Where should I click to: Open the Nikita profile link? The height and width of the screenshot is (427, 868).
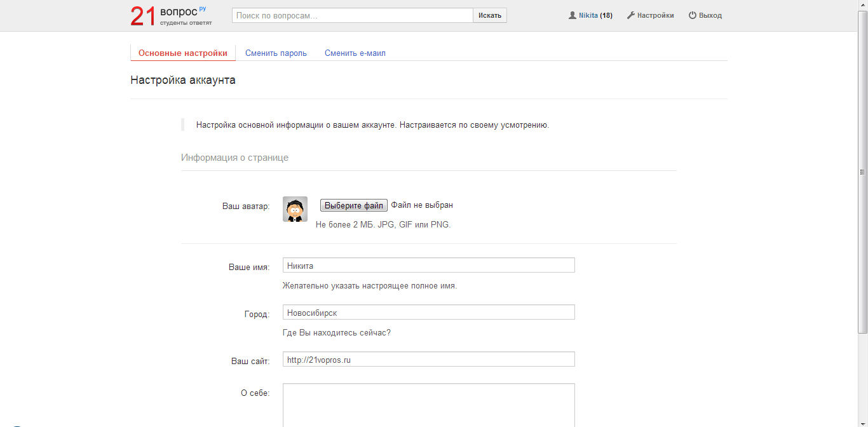588,15
